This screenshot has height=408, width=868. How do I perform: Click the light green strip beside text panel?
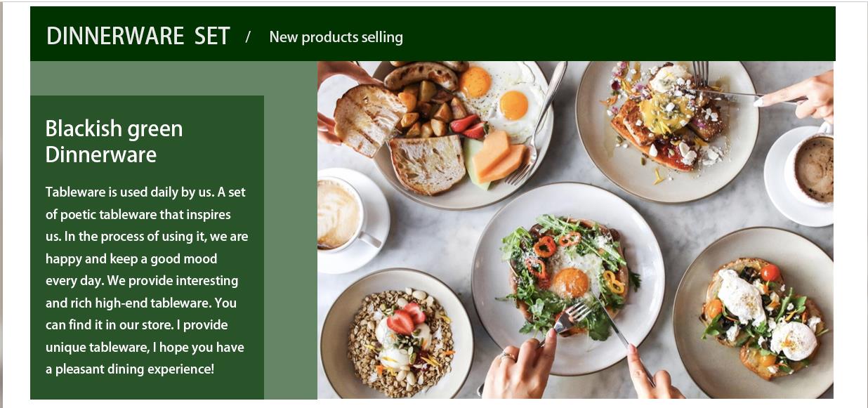click(290, 246)
